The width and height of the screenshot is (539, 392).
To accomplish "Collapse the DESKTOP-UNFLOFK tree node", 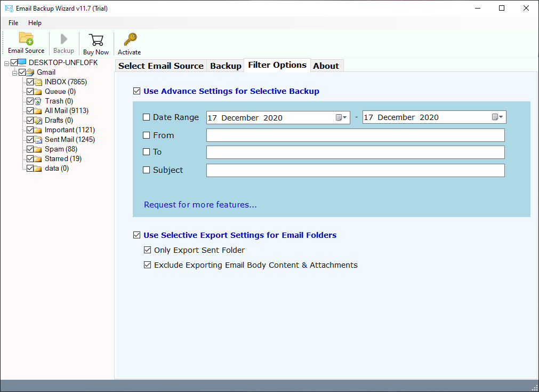I will click(x=6, y=63).
